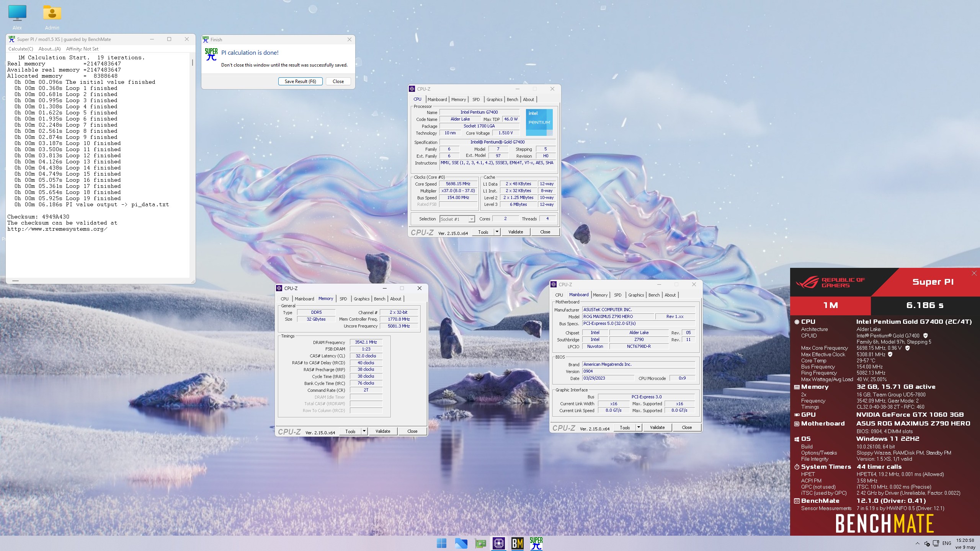The height and width of the screenshot is (551, 980).
Task: Click the ENG language indicator in taskbar
Action: click(x=947, y=543)
